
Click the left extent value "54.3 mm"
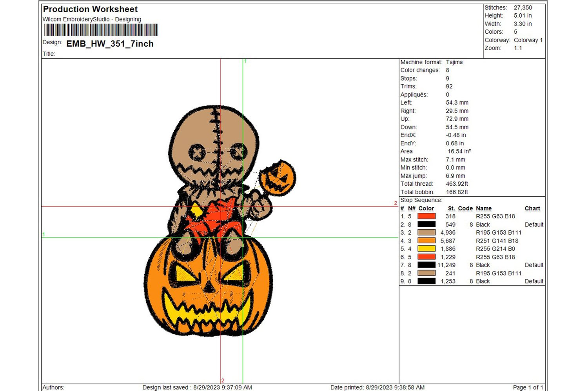457,103
